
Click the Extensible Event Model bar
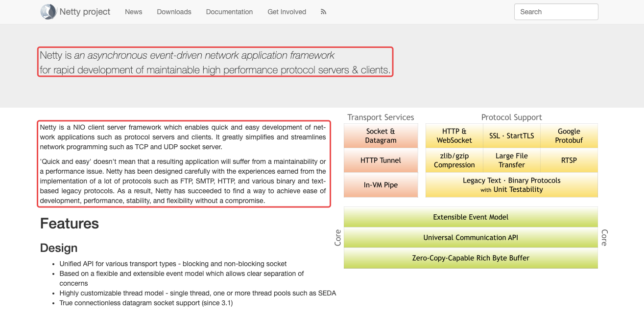(x=471, y=217)
